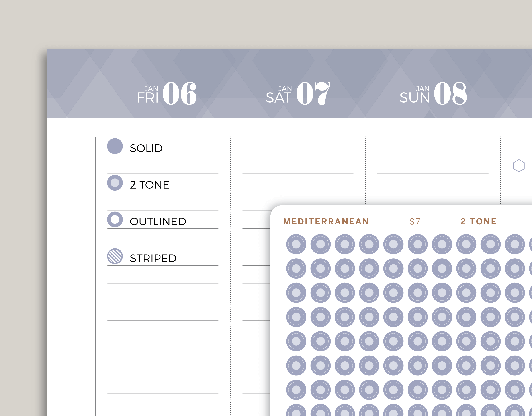Select the SAT JAN 07 date header
Image resolution: width=532 pixels, height=416 pixels.
298,93
